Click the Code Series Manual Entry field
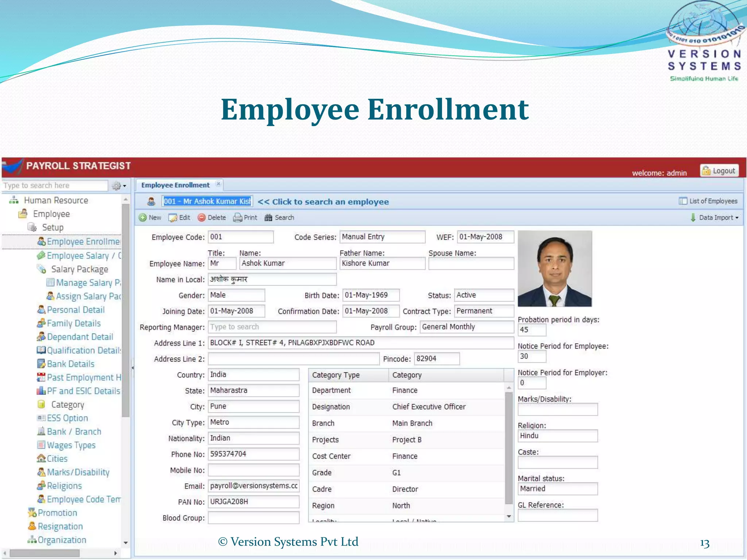Screen dimensions: 747x560 [x=382, y=237]
